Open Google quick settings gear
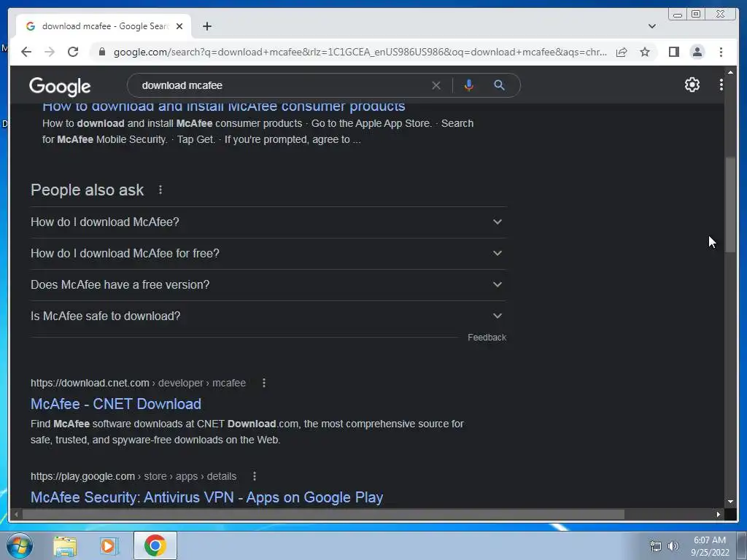The width and height of the screenshot is (747, 560). coord(692,85)
